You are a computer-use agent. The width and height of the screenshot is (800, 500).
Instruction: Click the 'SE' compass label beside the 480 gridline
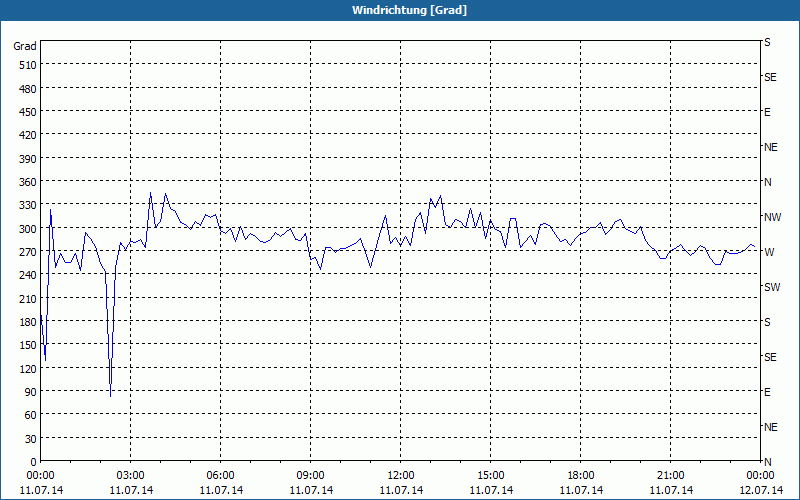point(770,78)
